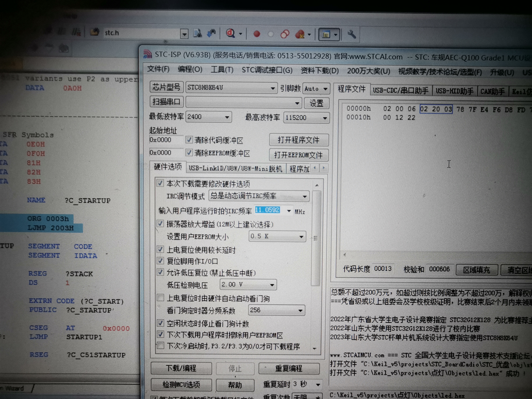This screenshot has width=532, height=399.
Task: Toggle 振荡器放大增益 checkbox
Action: point(160,224)
